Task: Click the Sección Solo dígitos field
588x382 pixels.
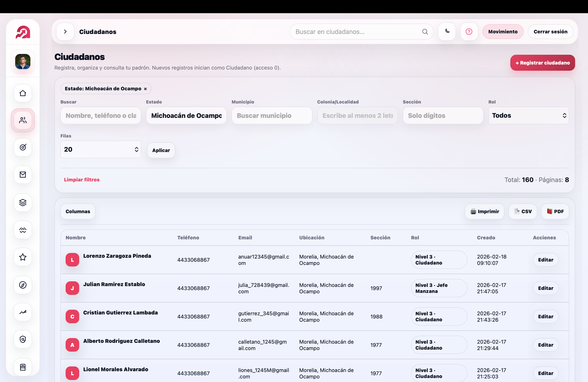Action: (443, 115)
